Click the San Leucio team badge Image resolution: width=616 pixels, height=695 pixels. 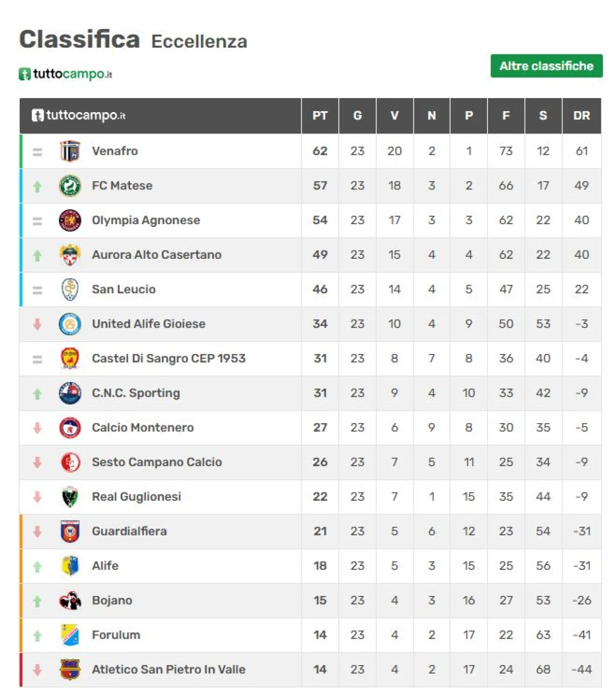[70, 290]
